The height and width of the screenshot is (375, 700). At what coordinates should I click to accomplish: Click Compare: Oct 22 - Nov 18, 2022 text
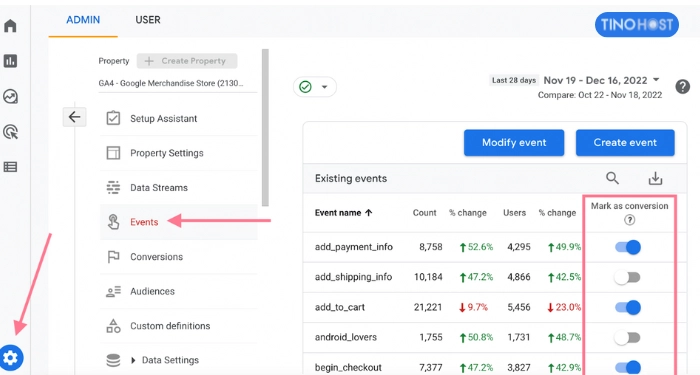coord(600,95)
